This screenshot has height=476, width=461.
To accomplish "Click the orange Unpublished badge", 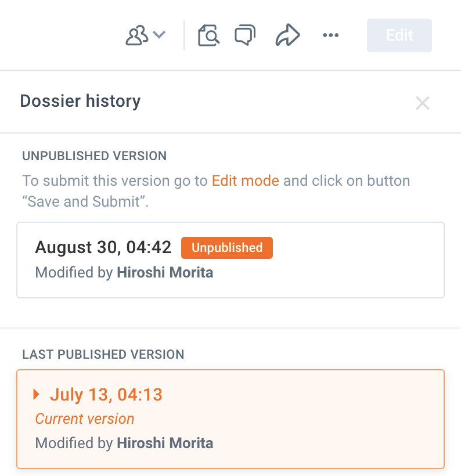I will point(227,248).
